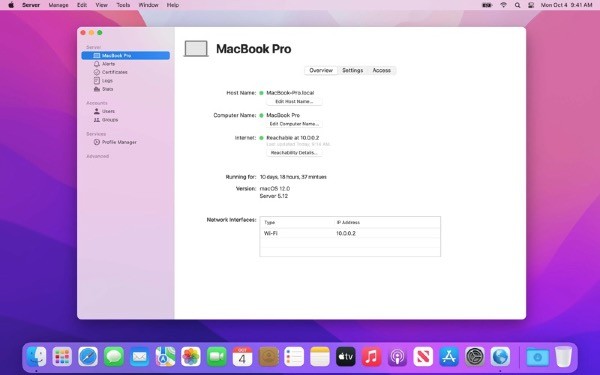
Task: Open Calendar from the Dock
Action: pyautogui.click(x=243, y=357)
